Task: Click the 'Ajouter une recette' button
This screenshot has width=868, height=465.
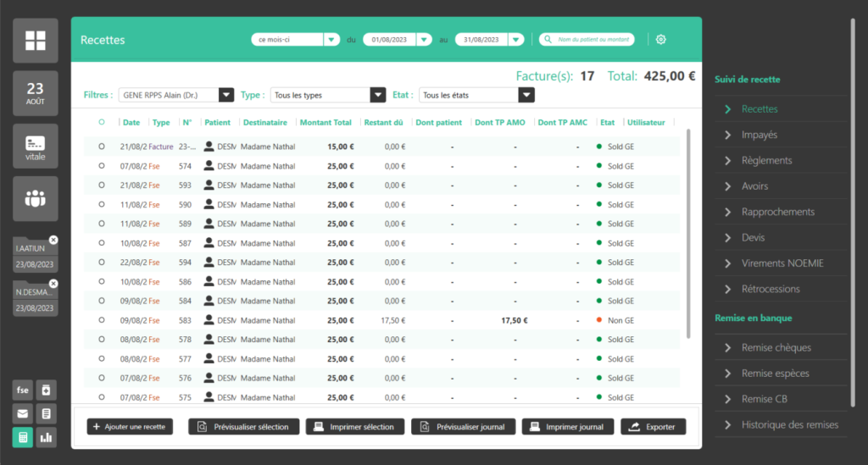Action: pyautogui.click(x=130, y=427)
